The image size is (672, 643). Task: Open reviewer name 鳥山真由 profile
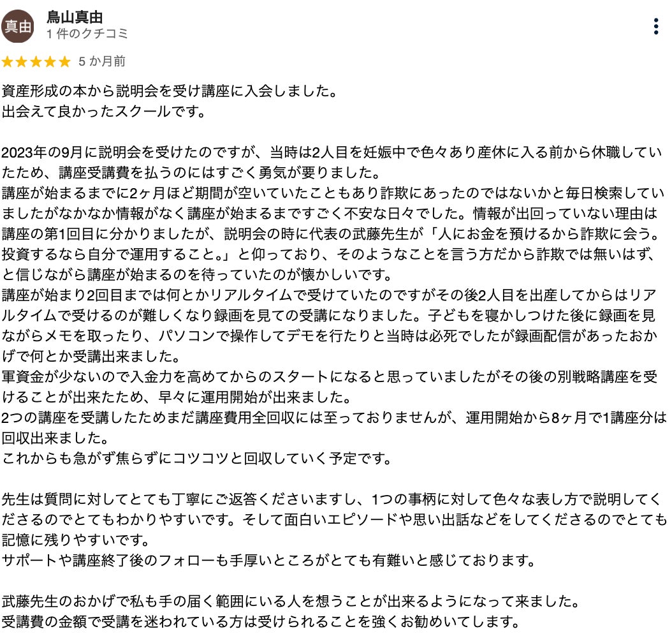pyautogui.click(x=75, y=17)
